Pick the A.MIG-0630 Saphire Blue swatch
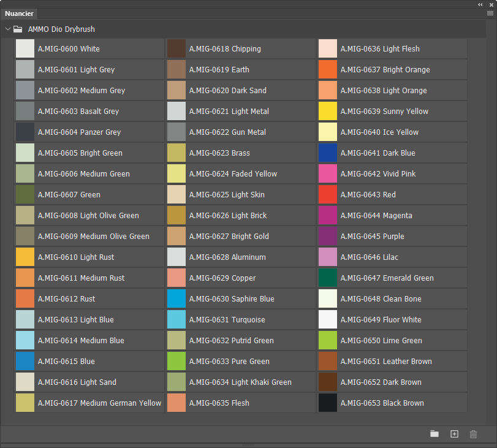 click(x=176, y=298)
